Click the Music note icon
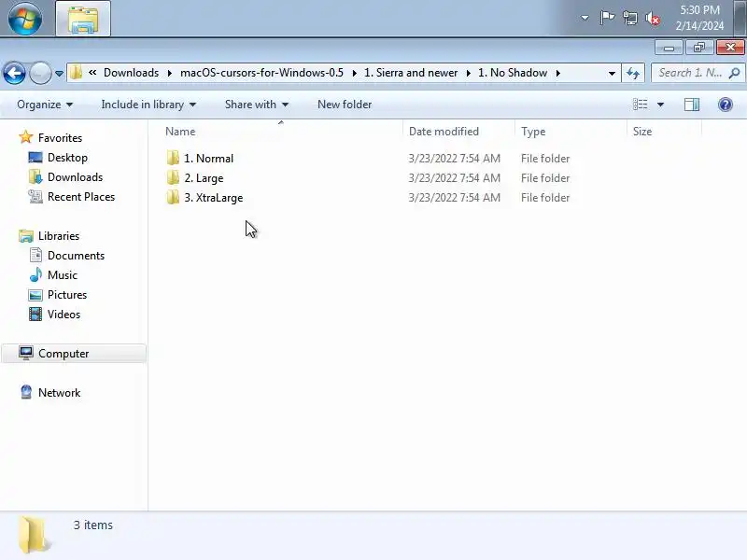Viewport: 747px width, 560px height. 35,274
